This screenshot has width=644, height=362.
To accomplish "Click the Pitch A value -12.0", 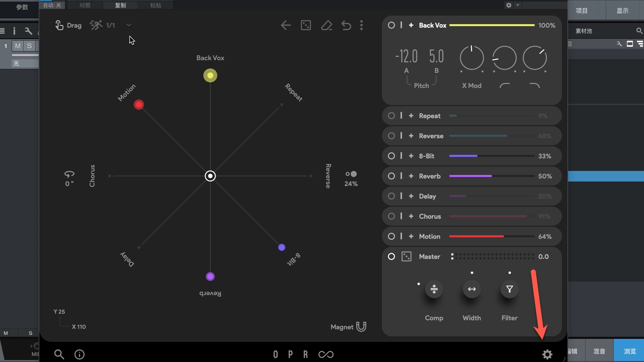I will tap(407, 56).
